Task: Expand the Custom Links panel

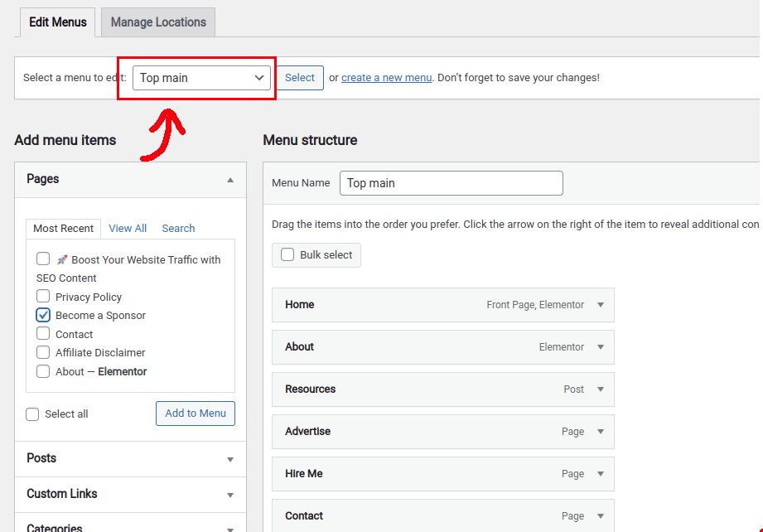Action: point(230,495)
